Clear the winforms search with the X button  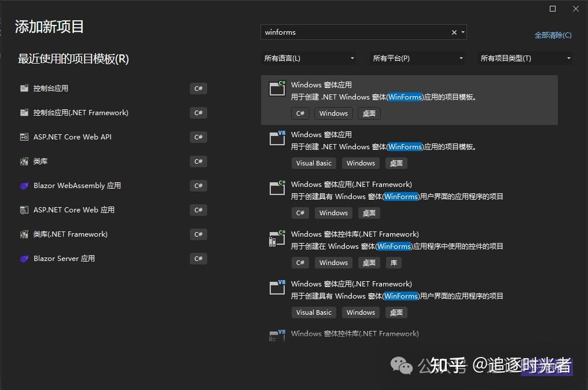pyautogui.click(x=454, y=32)
